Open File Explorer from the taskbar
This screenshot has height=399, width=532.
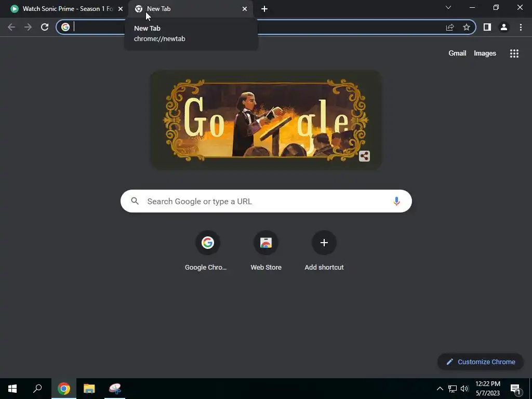[x=89, y=389]
